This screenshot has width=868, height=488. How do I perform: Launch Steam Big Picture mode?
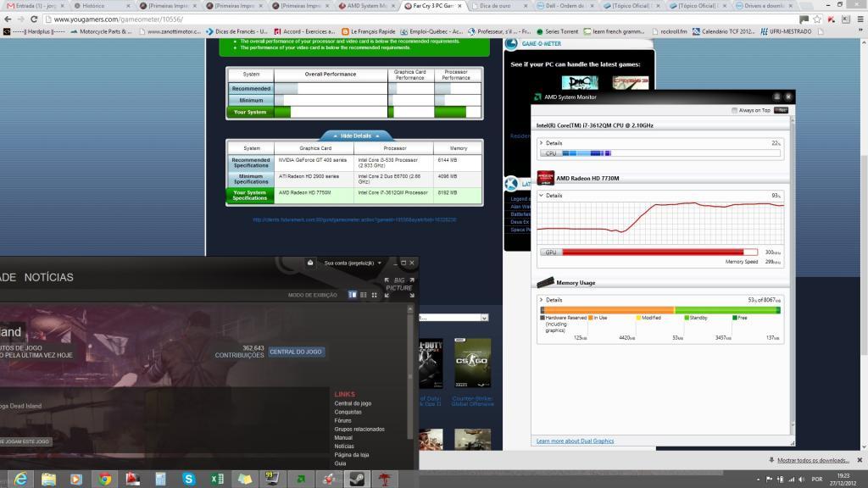click(x=399, y=287)
